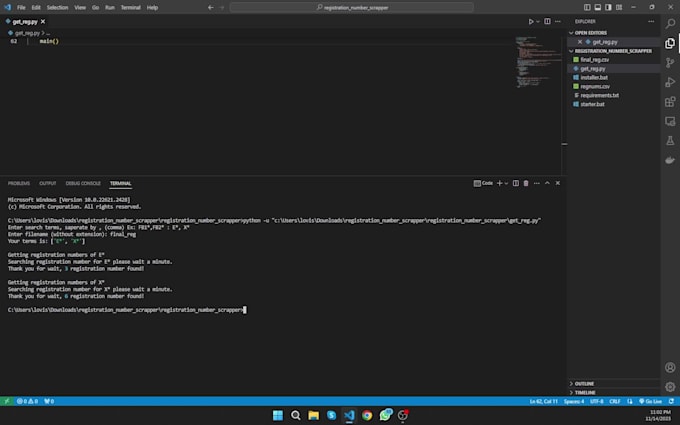
Task: Click the Go Live status bar button
Action: click(x=650, y=401)
